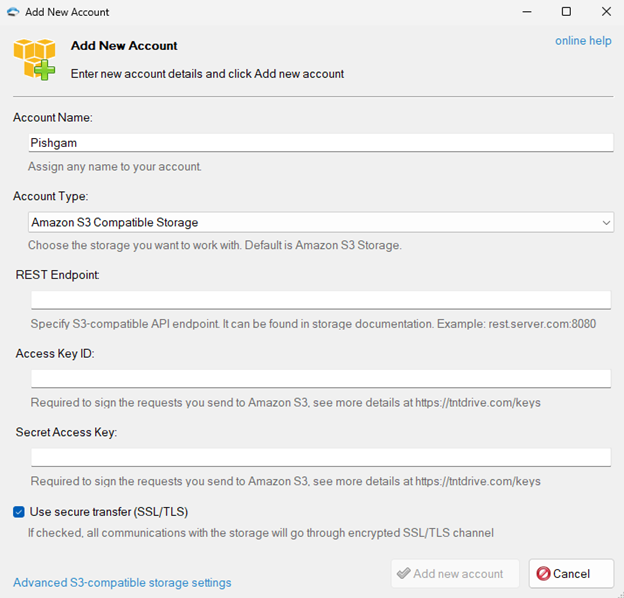Click the Secret Access Key field

click(321, 457)
